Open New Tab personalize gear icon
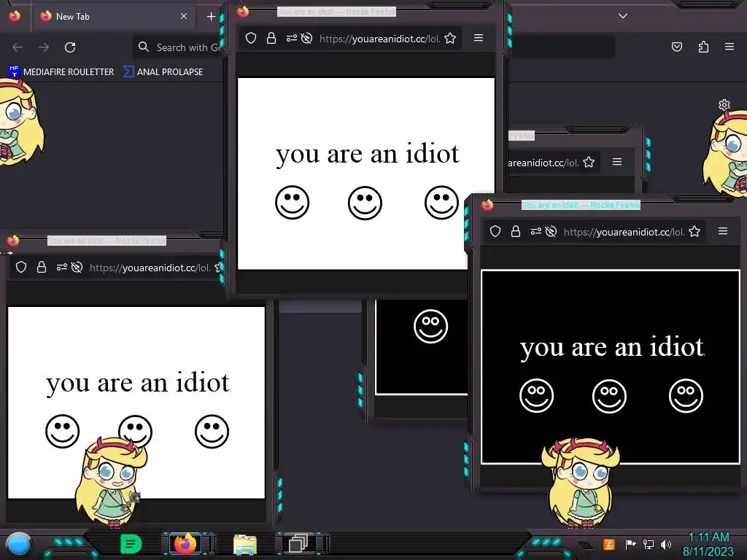 [x=724, y=105]
